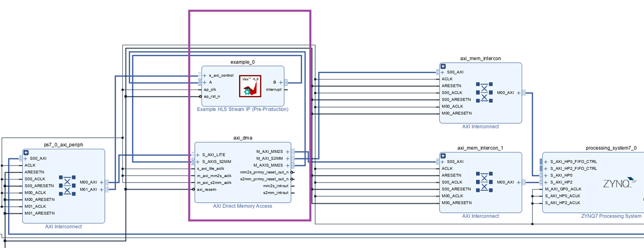Click the crossbar icon in axi_mem_intercon block

pyautogui.click(x=484, y=93)
